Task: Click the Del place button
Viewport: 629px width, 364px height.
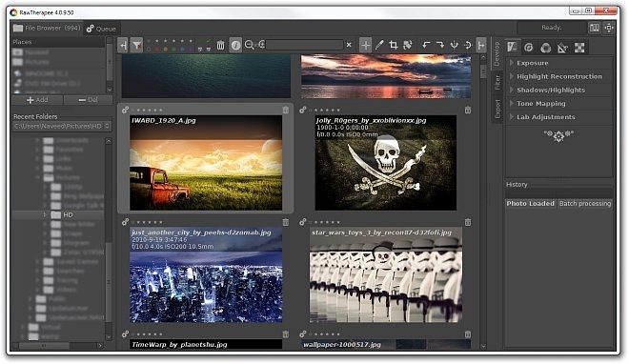Action: (88, 100)
